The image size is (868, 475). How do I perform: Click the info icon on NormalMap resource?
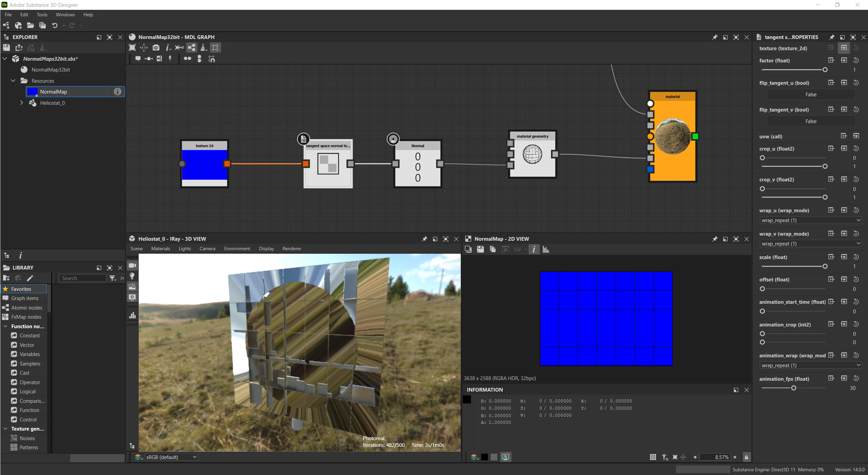tap(117, 92)
